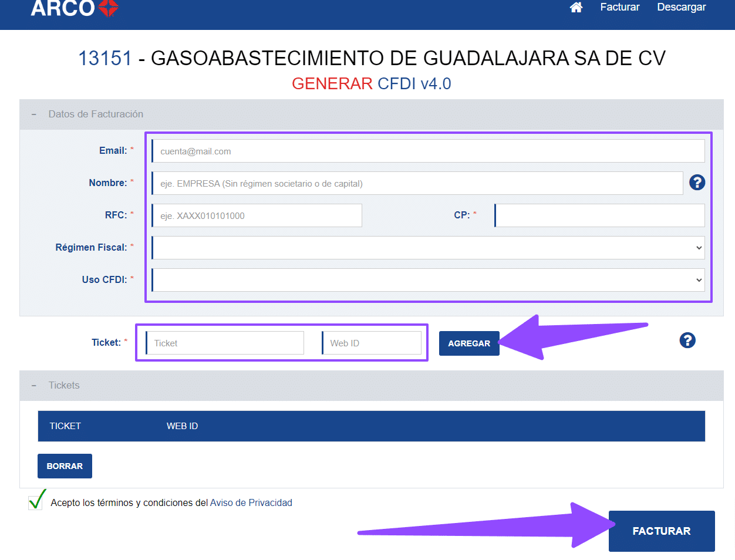Screen dimensions: 735x560
Task: Click the ARCO logo
Action: pyautogui.click(x=75, y=8)
